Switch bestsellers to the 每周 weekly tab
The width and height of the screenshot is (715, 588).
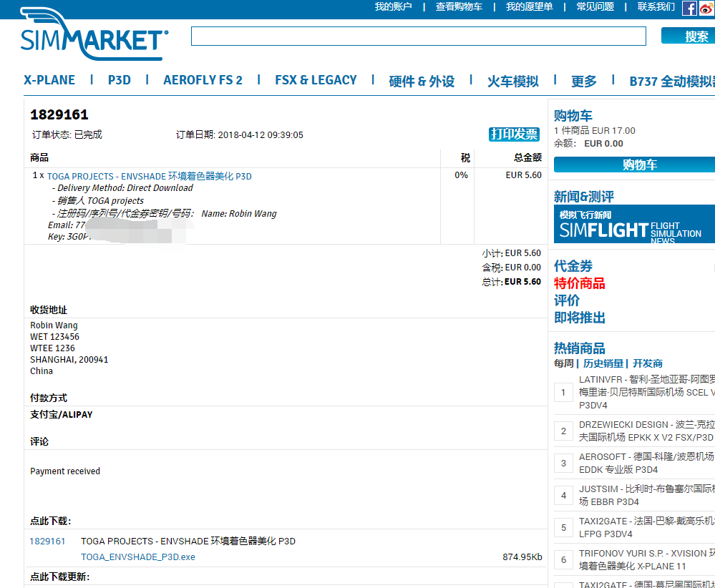(563, 363)
